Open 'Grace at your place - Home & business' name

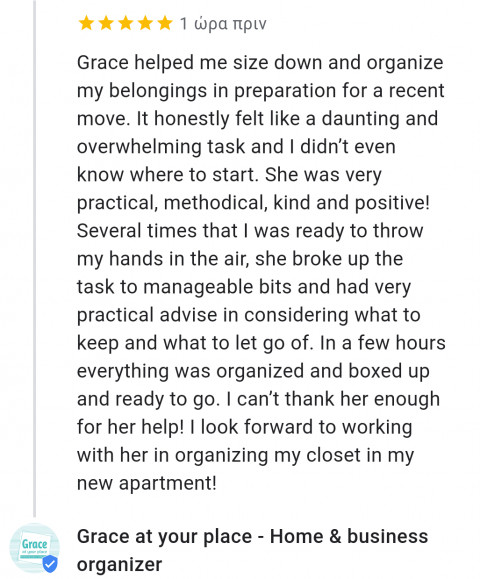[x=252, y=537]
